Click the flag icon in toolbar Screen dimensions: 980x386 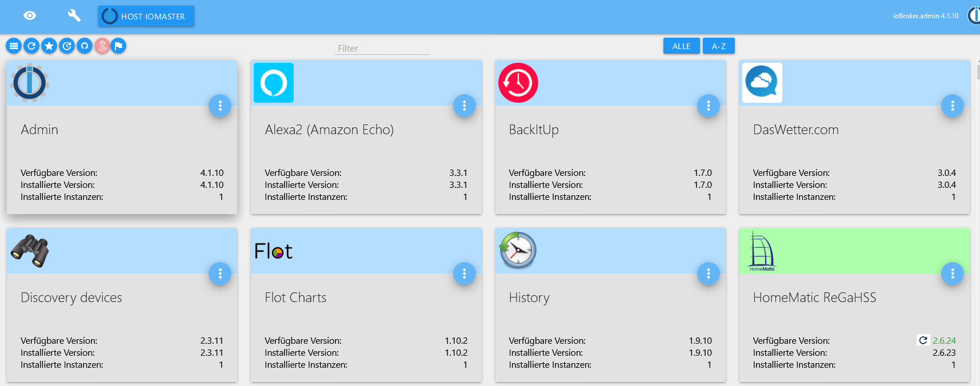click(x=118, y=46)
